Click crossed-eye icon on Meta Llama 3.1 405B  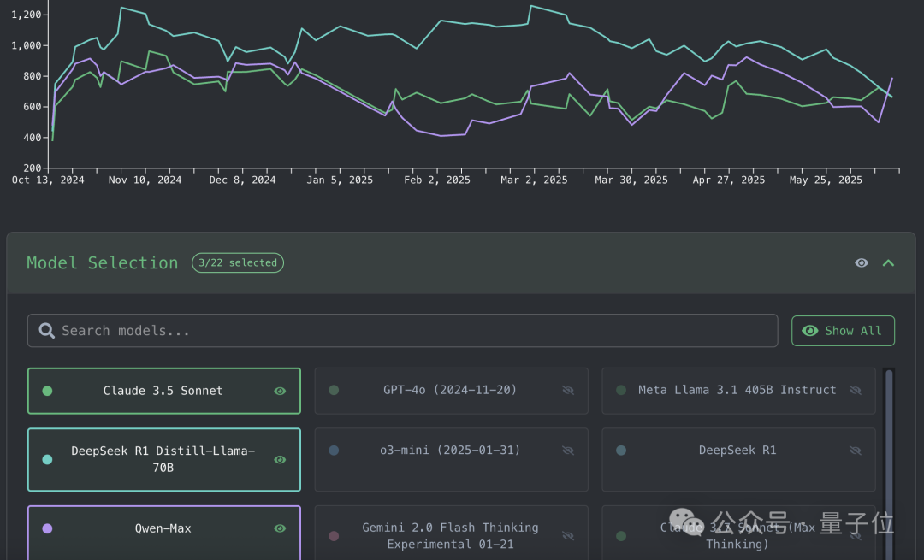coord(855,390)
